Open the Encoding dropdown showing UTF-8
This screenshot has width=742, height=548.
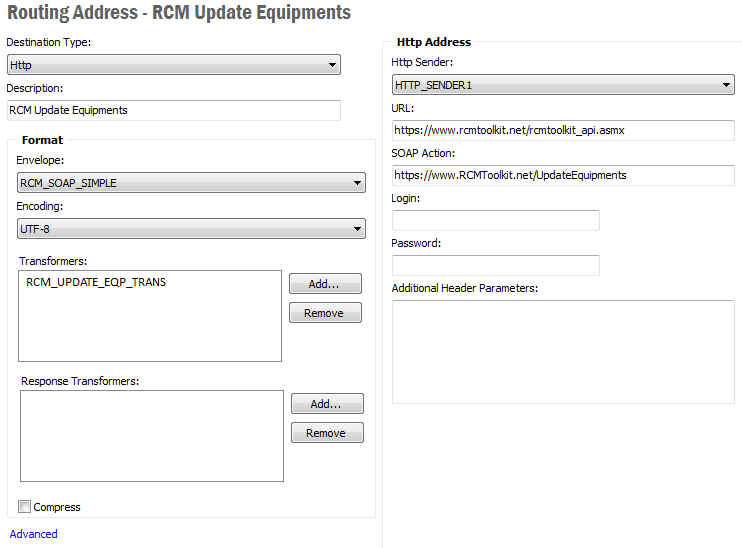pos(190,229)
